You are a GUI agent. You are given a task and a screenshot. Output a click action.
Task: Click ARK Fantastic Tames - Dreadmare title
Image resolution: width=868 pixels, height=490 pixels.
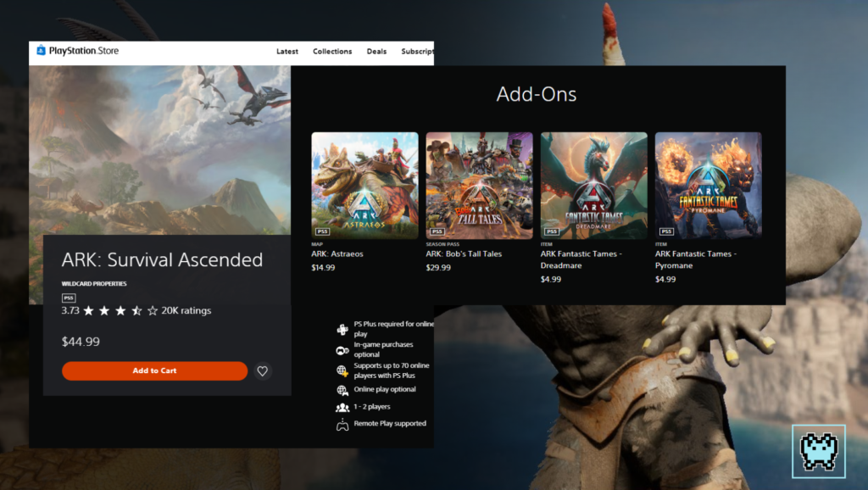[581, 259]
